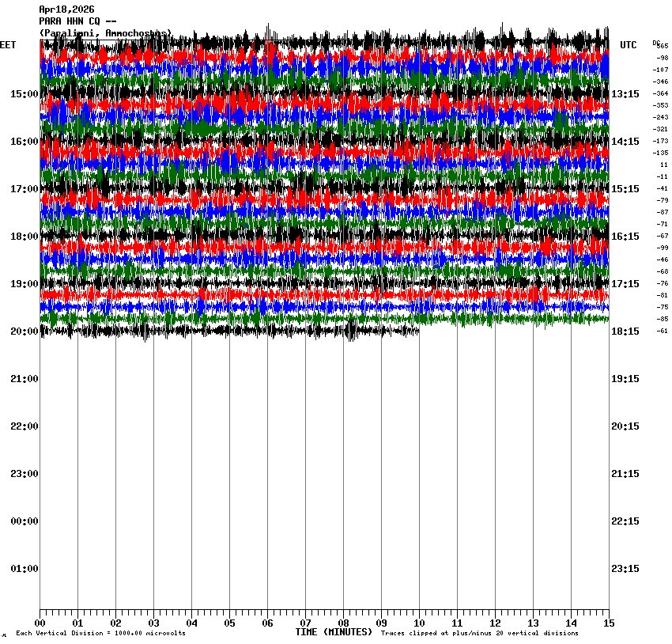Viewport: 672px width, 644px height.
Task: Click minute 15 on the time axis
Action: tap(608, 623)
